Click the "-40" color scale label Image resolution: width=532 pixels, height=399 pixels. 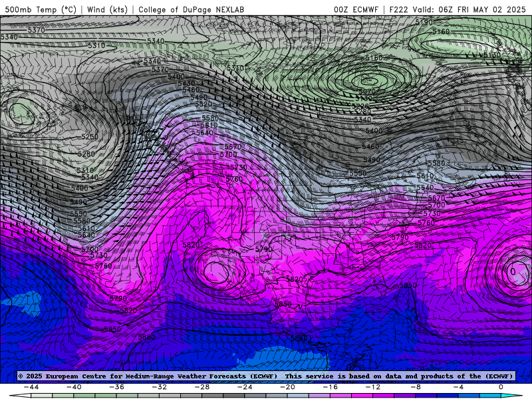74,387
